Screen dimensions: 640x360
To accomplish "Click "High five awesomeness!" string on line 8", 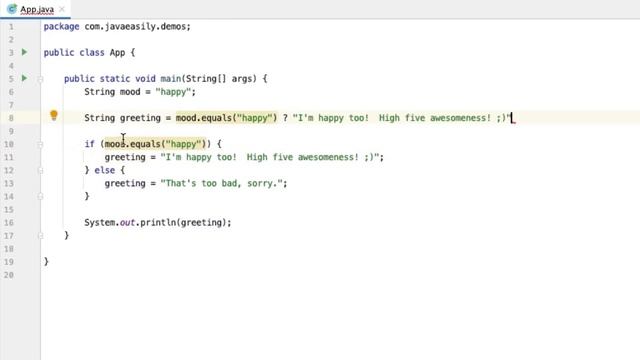I will pyautogui.click(x=435, y=118).
